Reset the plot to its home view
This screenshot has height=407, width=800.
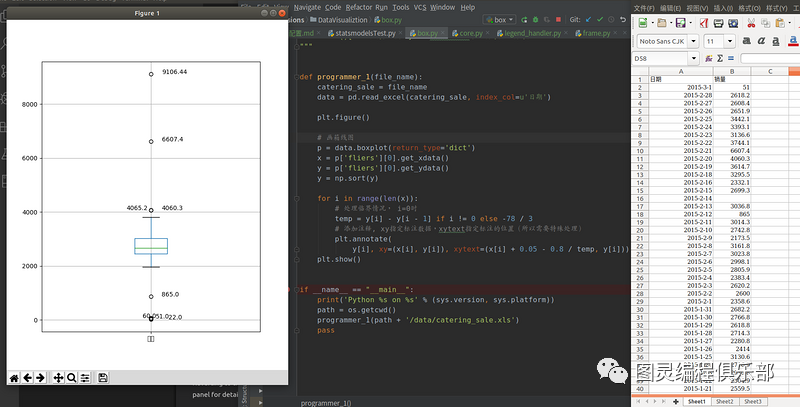pyautogui.click(x=14, y=378)
